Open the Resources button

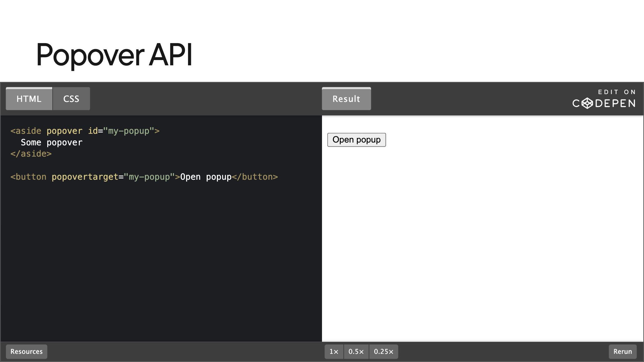click(x=27, y=352)
